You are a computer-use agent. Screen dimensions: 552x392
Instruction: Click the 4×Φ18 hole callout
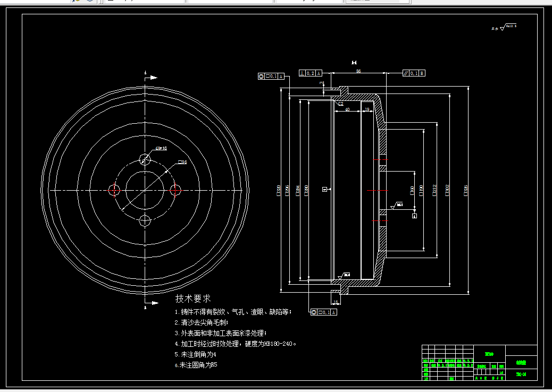coord(161,148)
